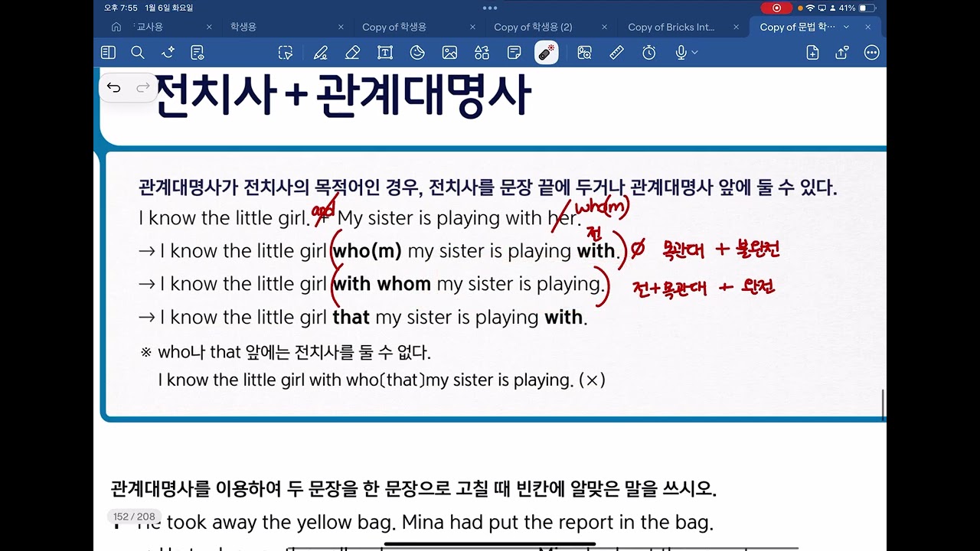
Task: Open the sidebar page thumbnails panel
Action: coord(108,53)
